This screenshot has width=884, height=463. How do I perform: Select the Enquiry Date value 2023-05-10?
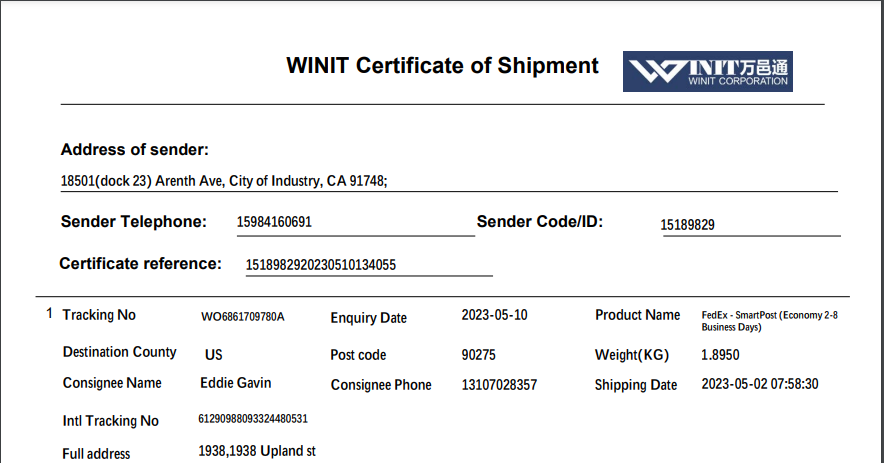point(494,315)
